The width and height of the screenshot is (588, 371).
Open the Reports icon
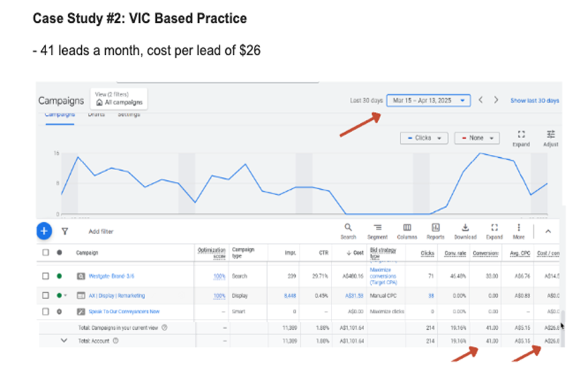[x=435, y=231]
